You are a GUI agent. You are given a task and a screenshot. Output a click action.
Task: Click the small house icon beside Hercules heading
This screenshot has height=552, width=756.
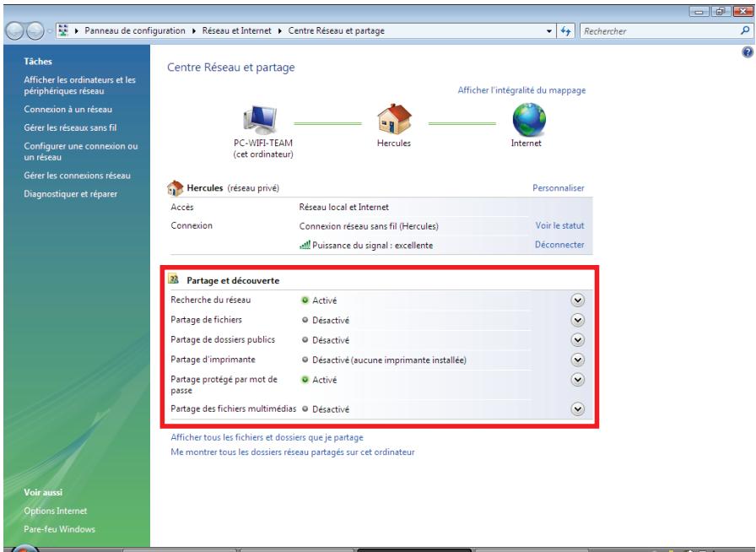coord(175,187)
